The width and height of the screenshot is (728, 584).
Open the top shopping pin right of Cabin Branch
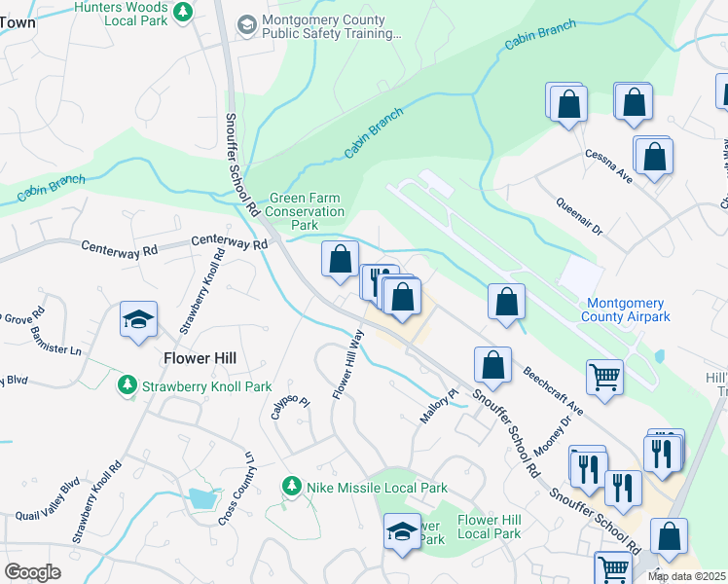click(635, 102)
